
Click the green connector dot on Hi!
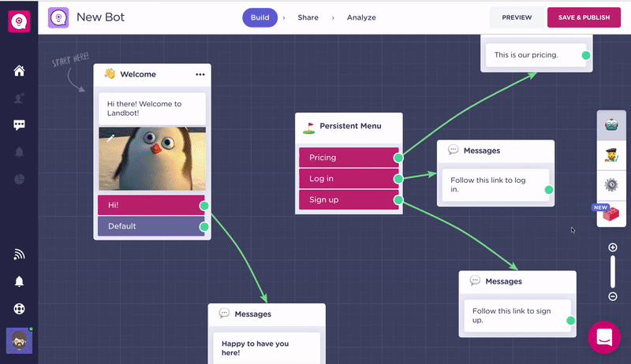pos(204,206)
